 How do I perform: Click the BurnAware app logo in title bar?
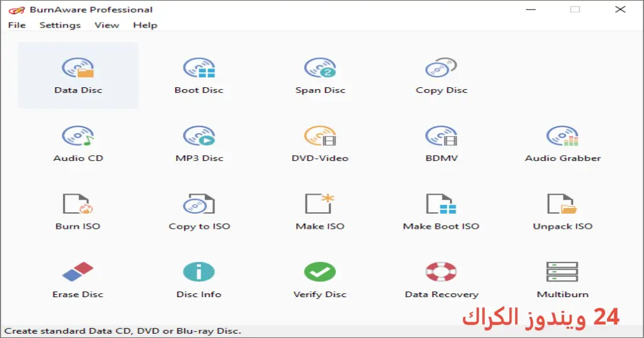tap(16, 10)
